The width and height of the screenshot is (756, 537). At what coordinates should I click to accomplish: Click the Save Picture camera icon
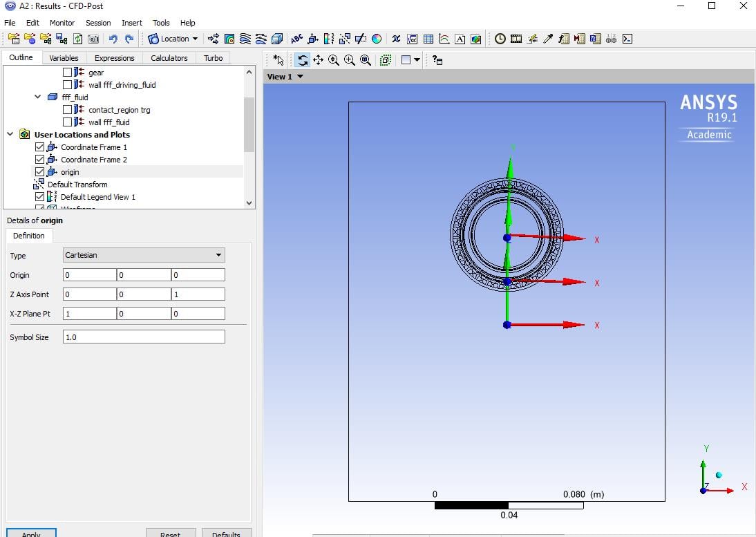click(93, 39)
